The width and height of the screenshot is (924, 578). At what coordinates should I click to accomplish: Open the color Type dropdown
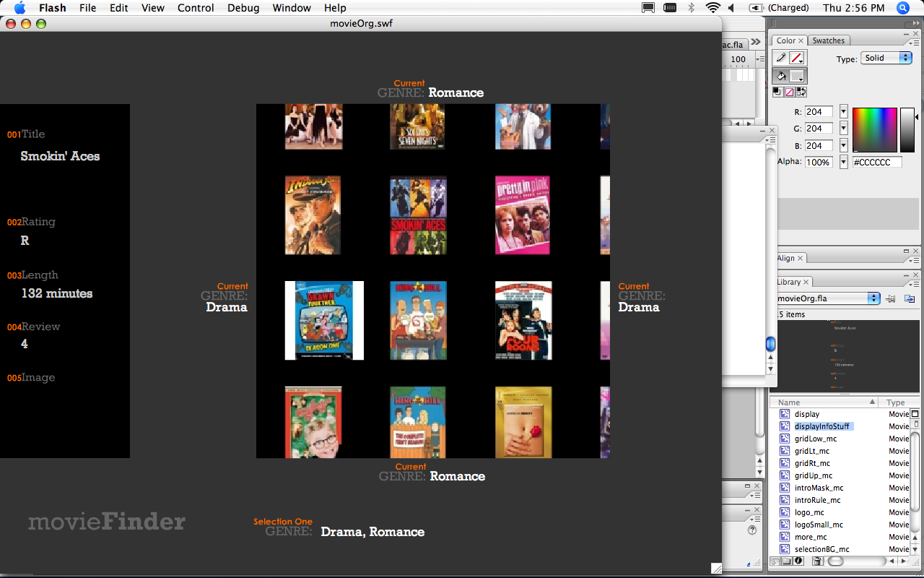[x=886, y=58]
